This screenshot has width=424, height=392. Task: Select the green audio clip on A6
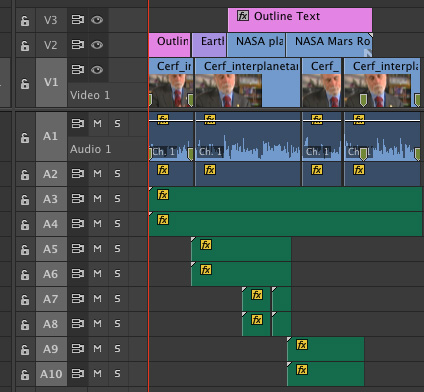click(241, 274)
